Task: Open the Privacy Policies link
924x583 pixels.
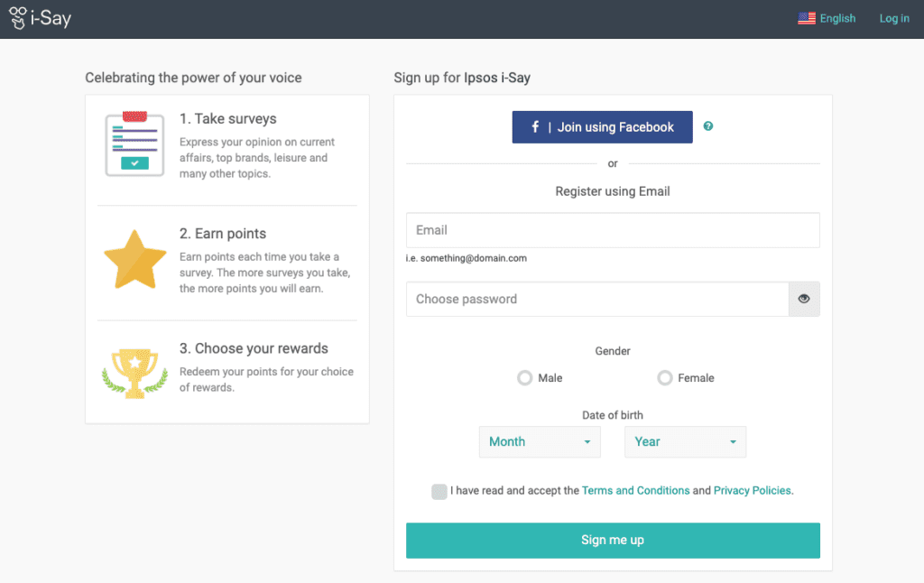Action: 753,491
